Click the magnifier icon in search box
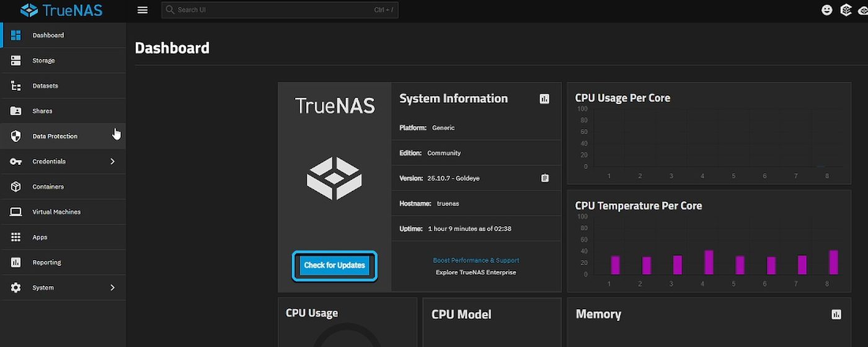 click(170, 10)
